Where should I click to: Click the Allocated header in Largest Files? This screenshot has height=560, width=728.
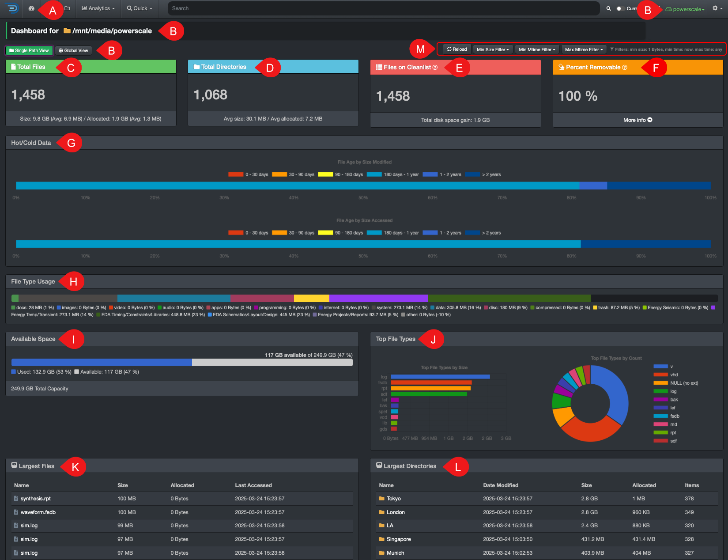[182, 485]
